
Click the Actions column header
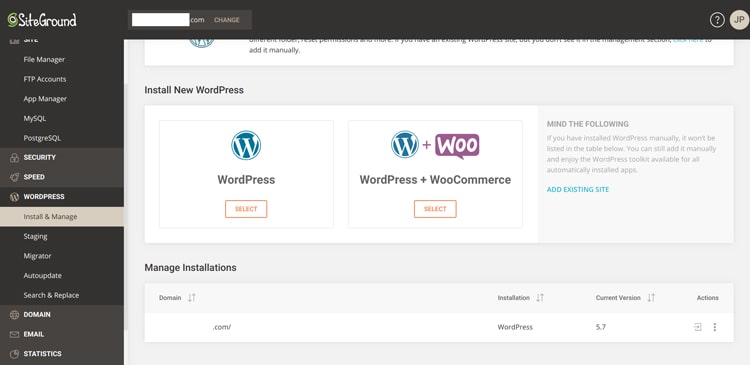coord(707,298)
